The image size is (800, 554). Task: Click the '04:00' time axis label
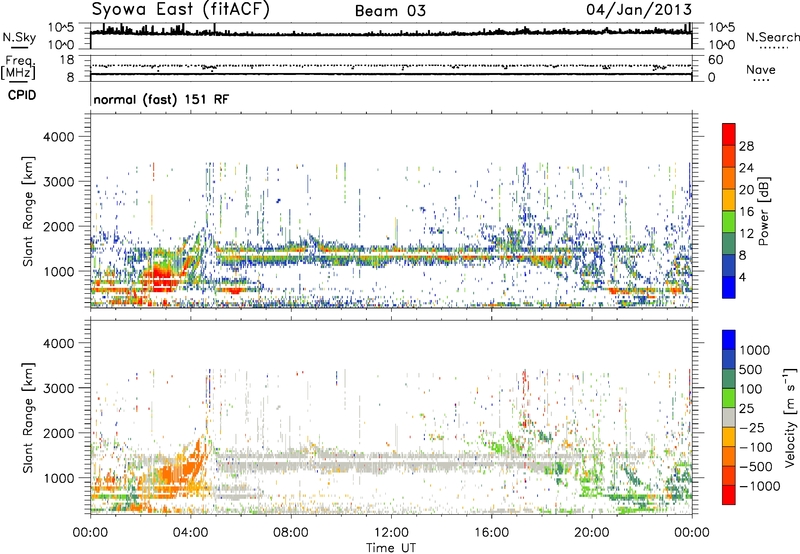click(191, 533)
